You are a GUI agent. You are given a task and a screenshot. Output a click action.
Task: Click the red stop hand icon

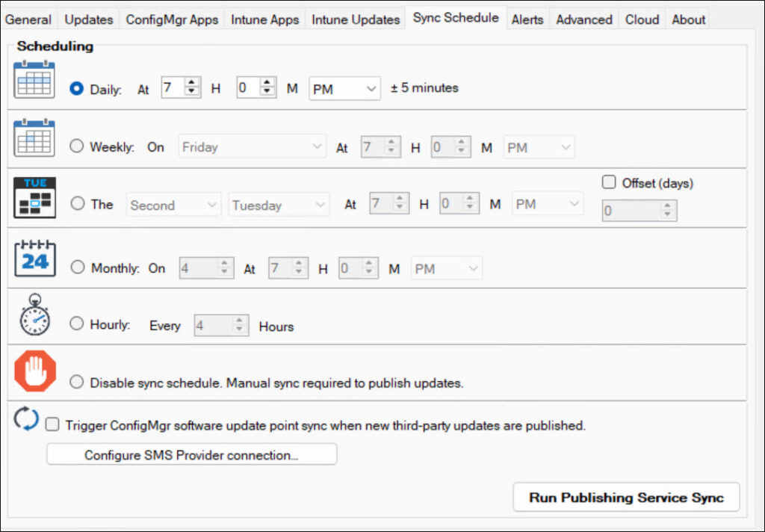(35, 371)
